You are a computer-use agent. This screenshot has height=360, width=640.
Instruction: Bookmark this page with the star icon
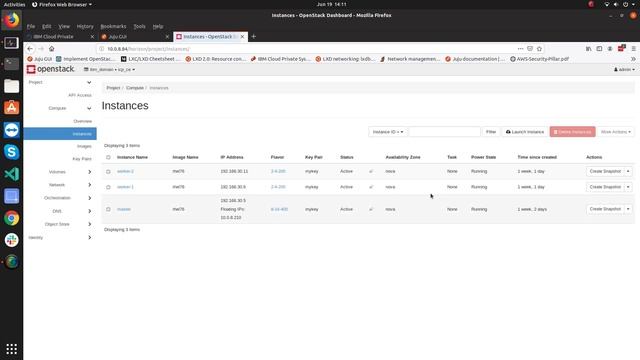(539, 49)
